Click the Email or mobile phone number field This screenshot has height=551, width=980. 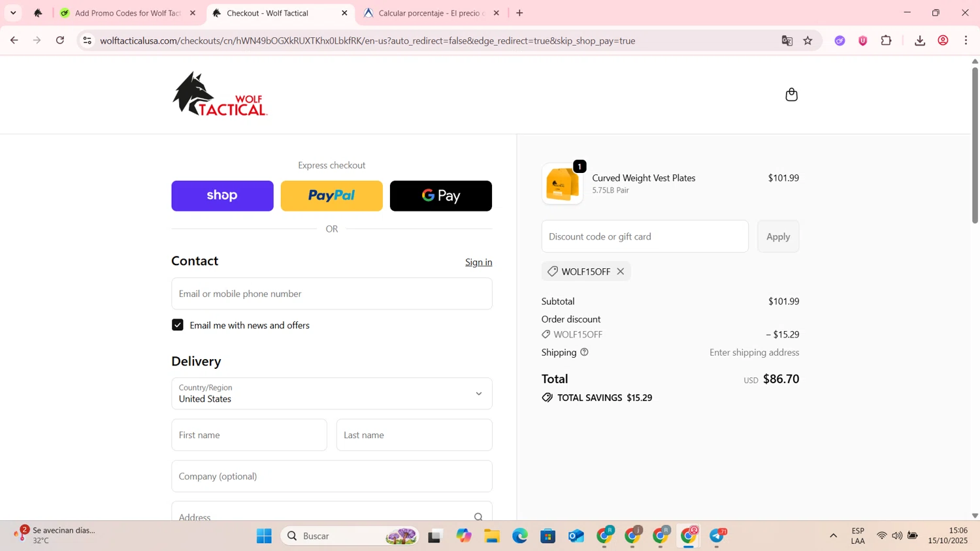(x=332, y=294)
